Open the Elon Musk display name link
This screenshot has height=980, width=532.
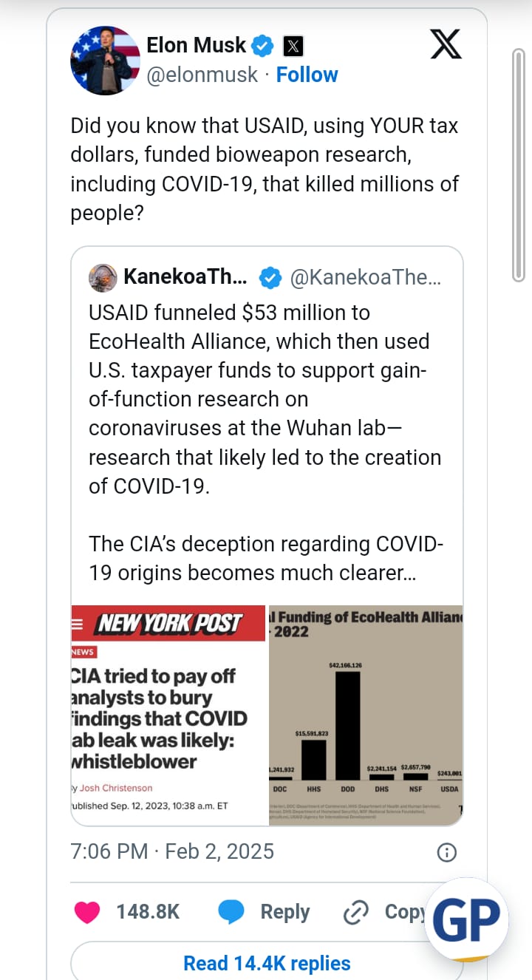click(x=196, y=45)
